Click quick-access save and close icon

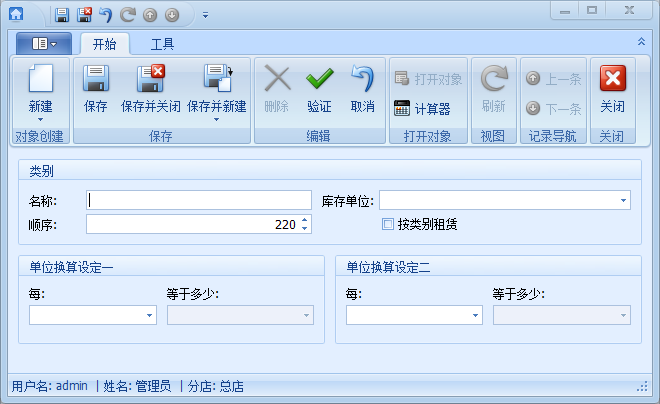84,15
